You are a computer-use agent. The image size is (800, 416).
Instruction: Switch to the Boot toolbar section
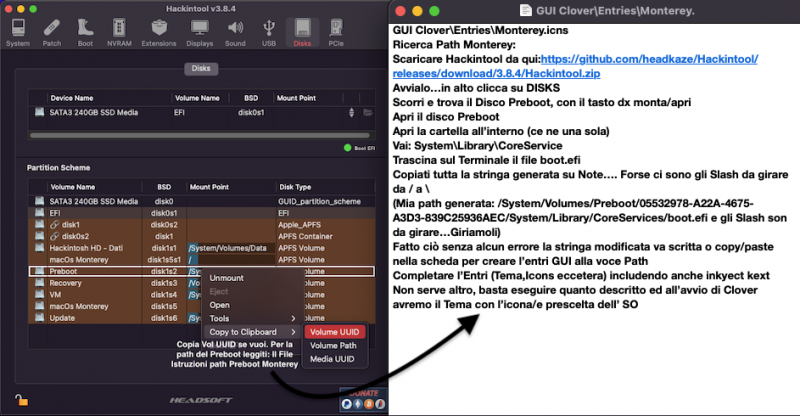pyautogui.click(x=85, y=33)
